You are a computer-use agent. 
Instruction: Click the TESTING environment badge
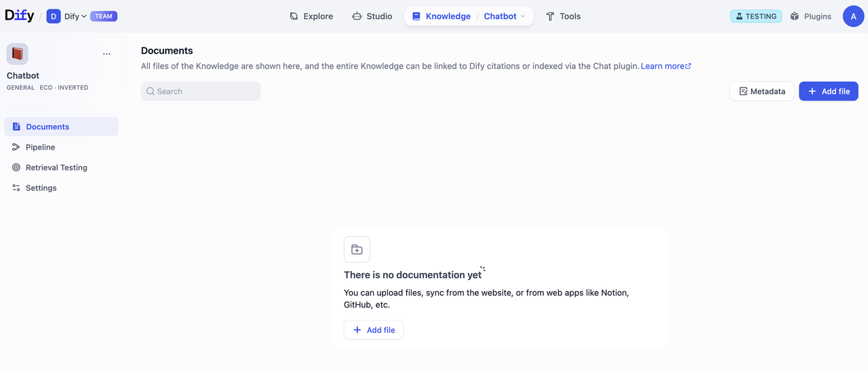tap(755, 16)
